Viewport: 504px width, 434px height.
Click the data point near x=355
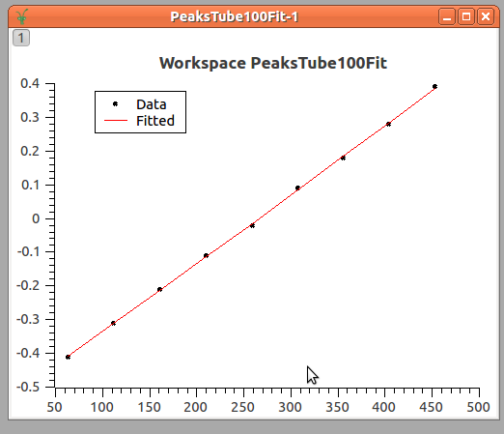click(343, 158)
